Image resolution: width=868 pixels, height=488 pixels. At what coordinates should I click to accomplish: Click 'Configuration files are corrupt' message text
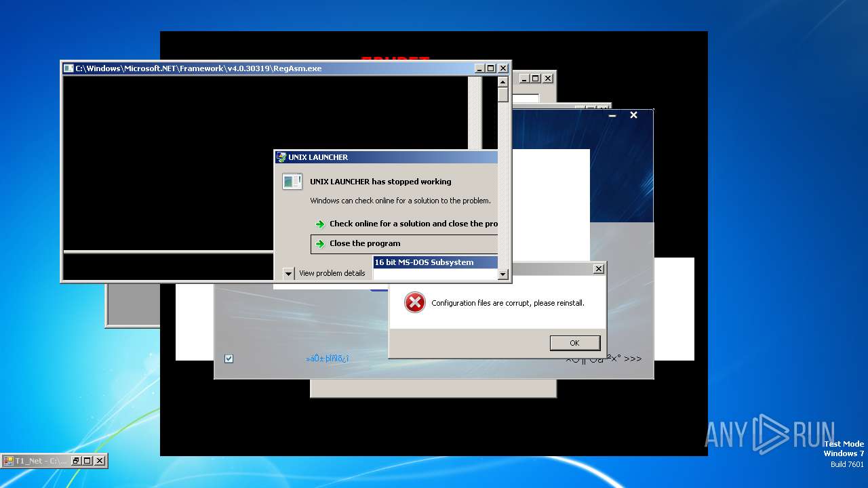coord(508,303)
